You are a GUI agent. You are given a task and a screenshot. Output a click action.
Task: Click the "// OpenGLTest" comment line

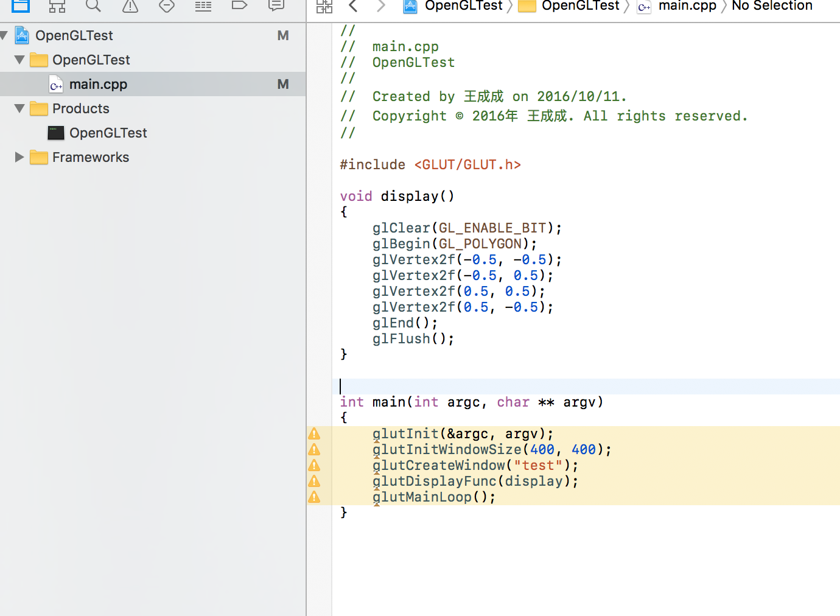pyautogui.click(x=397, y=62)
